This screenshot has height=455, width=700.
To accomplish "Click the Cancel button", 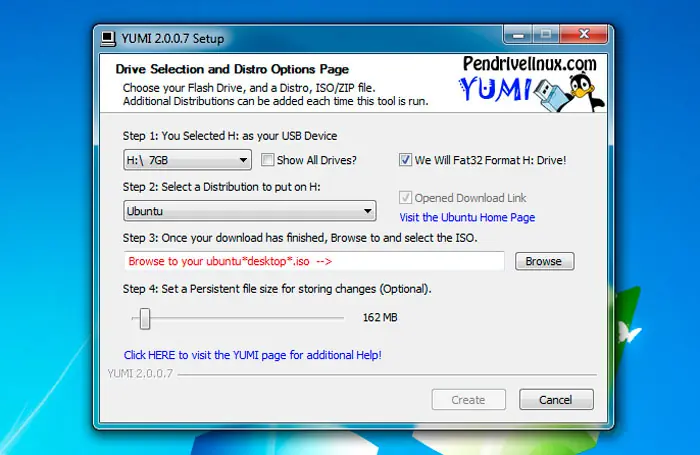I will coord(556,400).
